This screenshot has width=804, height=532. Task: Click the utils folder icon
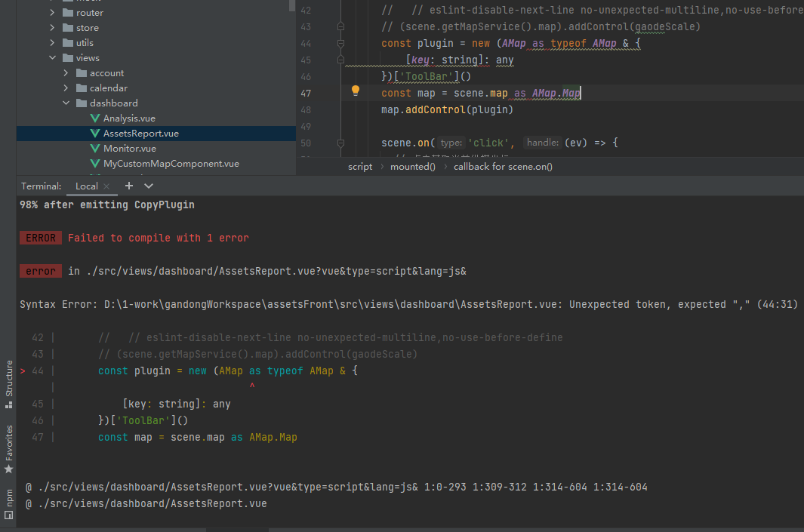coord(67,42)
